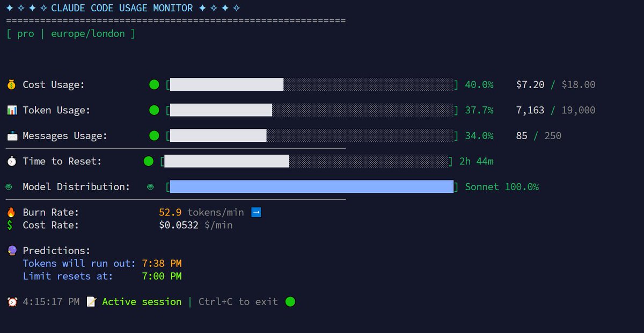
Task: Click the Time to Reset progress bar
Action: (x=306, y=161)
